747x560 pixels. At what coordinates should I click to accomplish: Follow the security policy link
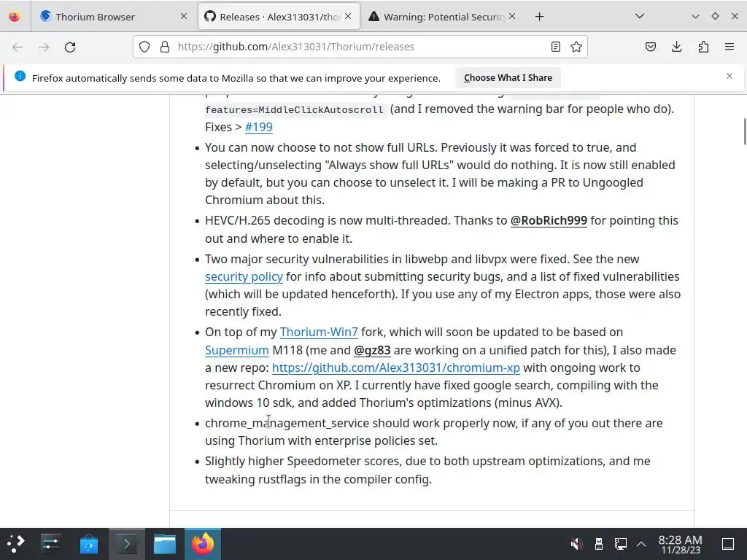[244, 276]
